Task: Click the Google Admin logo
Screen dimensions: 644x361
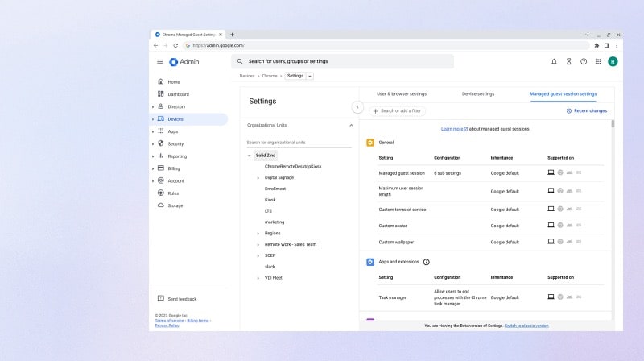Action: pos(184,62)
